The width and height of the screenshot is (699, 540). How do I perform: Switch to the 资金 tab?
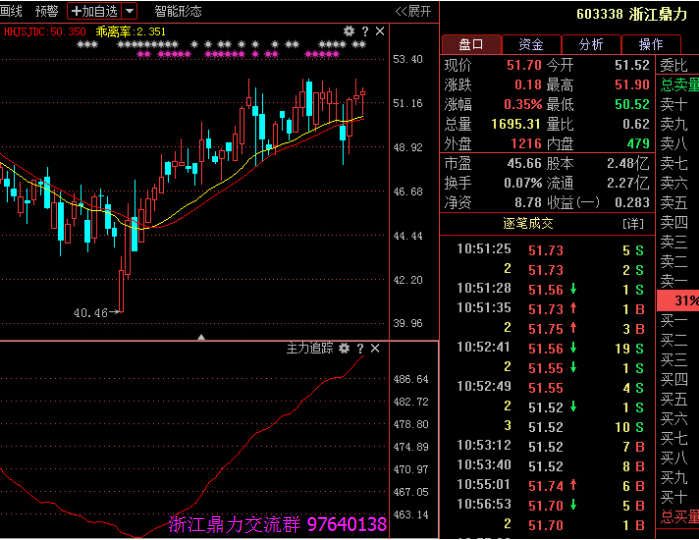click(x=531, y=44)
